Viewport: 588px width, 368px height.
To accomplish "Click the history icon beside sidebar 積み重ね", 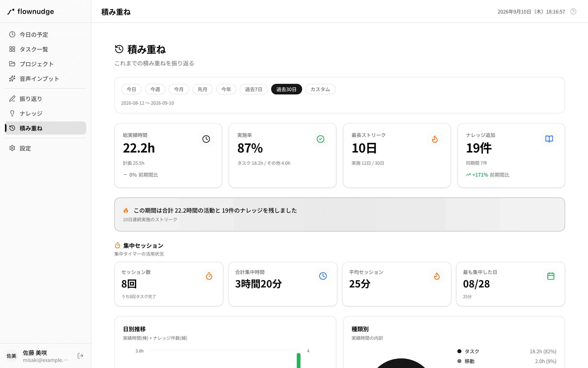I will coord(12,128).
